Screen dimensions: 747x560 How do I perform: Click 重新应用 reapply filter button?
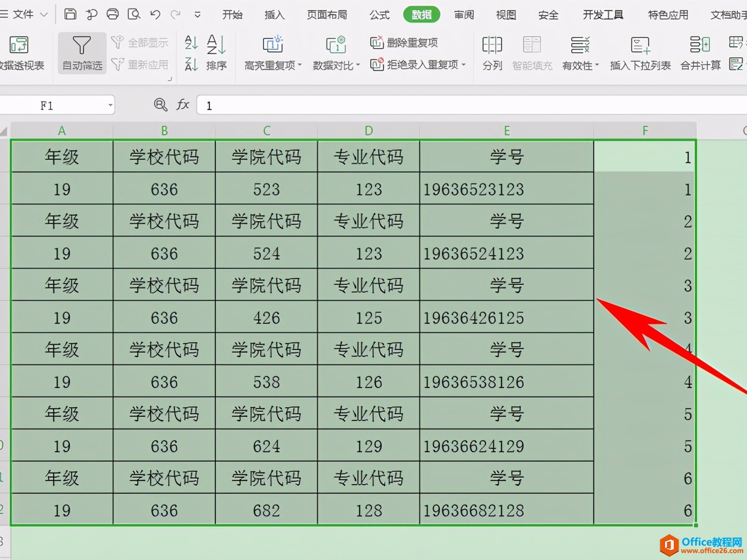point(140,65)
